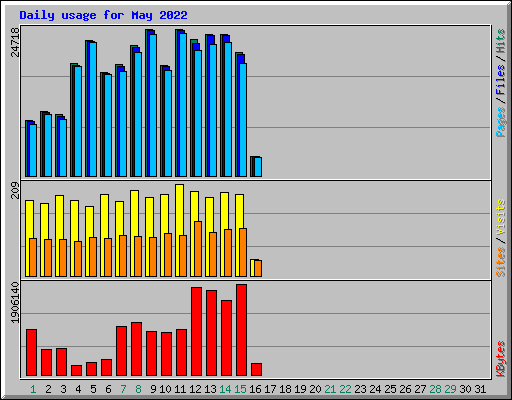Click the Visits legend label
512x400 pixels.
coord(500,217)
